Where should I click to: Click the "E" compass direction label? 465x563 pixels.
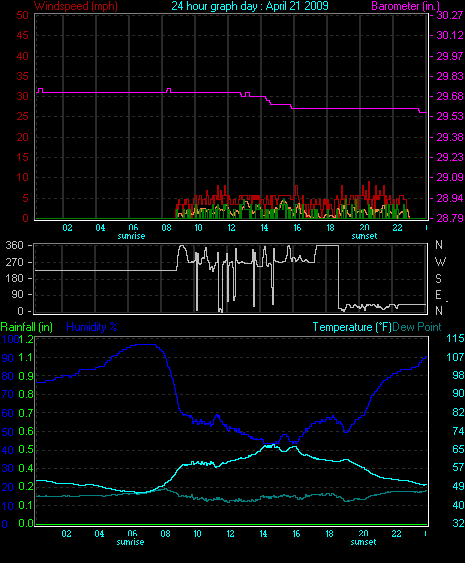coord(438,295)
